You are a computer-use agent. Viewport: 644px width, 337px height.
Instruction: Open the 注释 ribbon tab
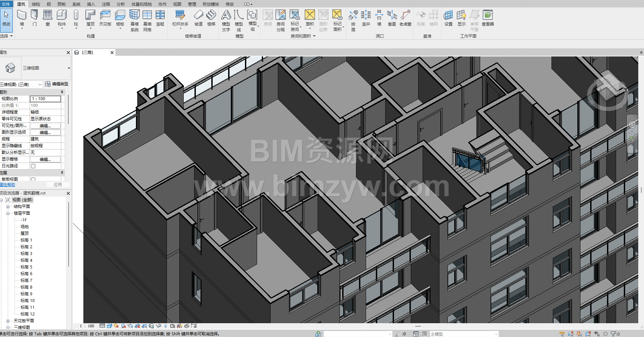tap(106, 4)
